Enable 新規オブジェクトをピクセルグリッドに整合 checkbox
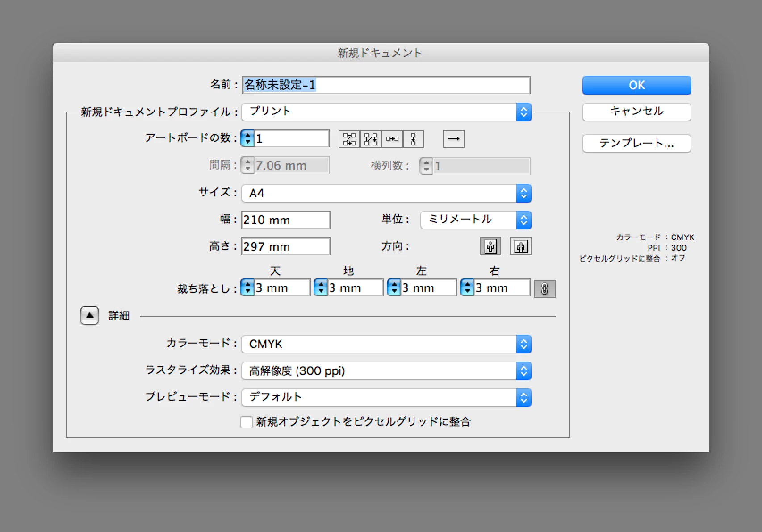The width and height of the screenshot is (762, 532). click(247, 422)
